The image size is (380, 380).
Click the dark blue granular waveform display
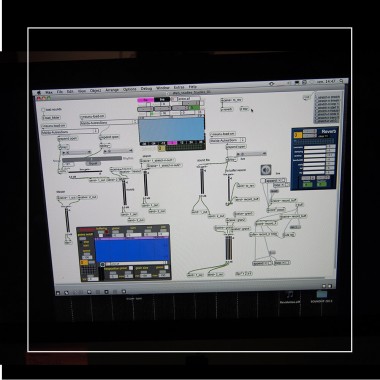pyautogui.click(x=132, y=250)
